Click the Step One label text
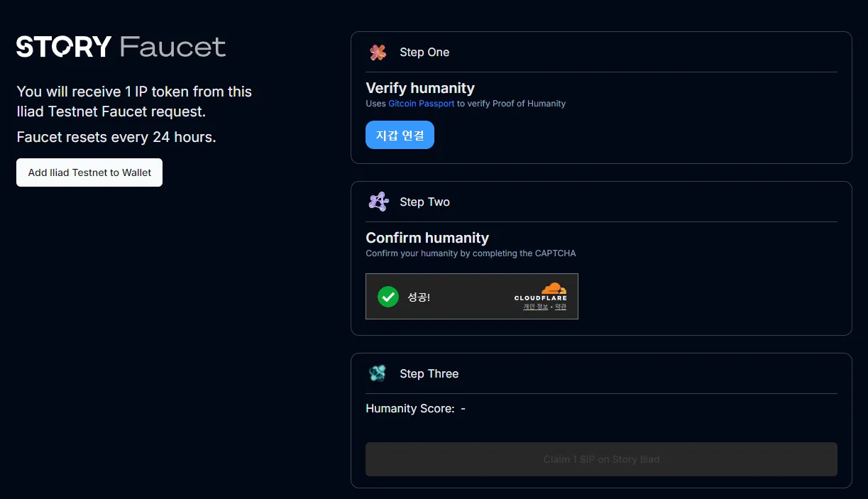868x499 pixels. [424, 52]
